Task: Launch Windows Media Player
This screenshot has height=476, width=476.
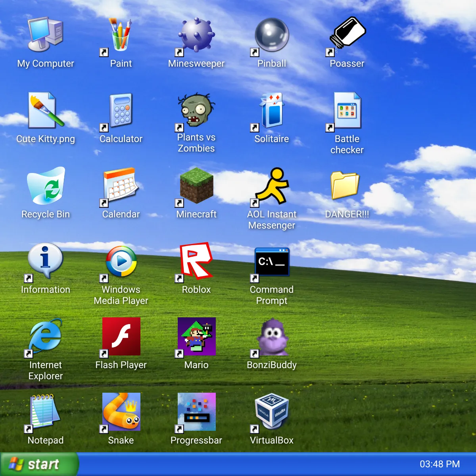Action: pos(121,261)
